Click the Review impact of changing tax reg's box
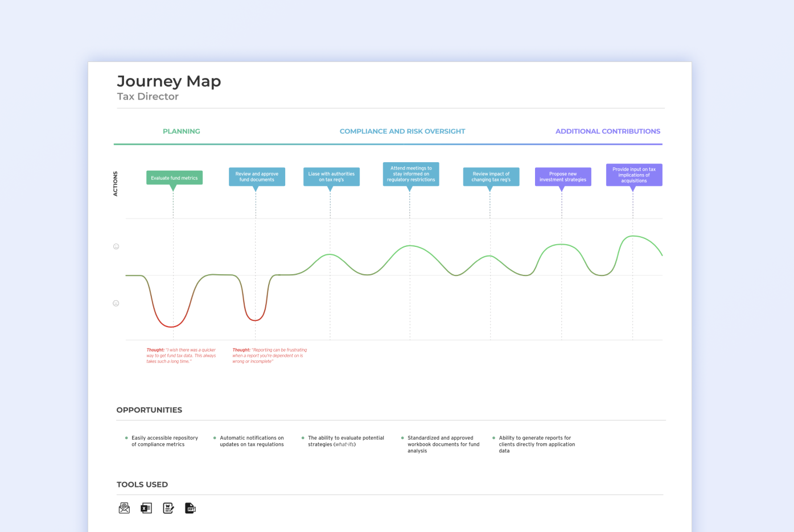 (491, 176)
